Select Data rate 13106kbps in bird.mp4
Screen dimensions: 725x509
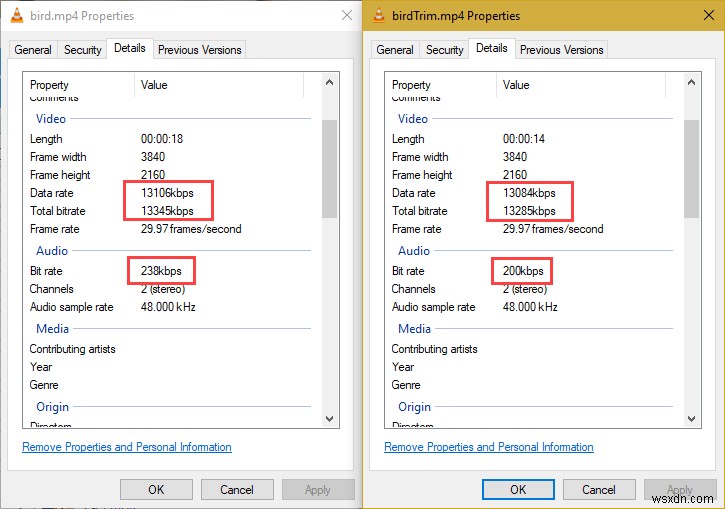pos(167,193)
